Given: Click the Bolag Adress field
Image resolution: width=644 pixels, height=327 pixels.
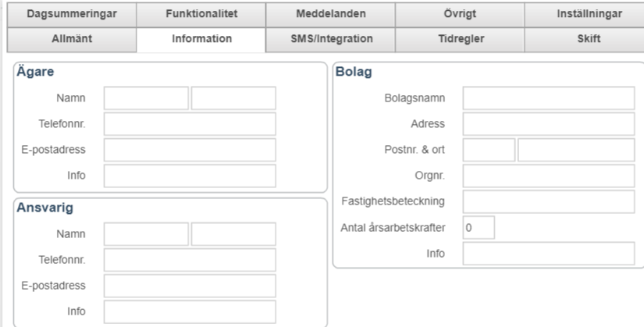Looking at the screenshot, I should (548, 124).
